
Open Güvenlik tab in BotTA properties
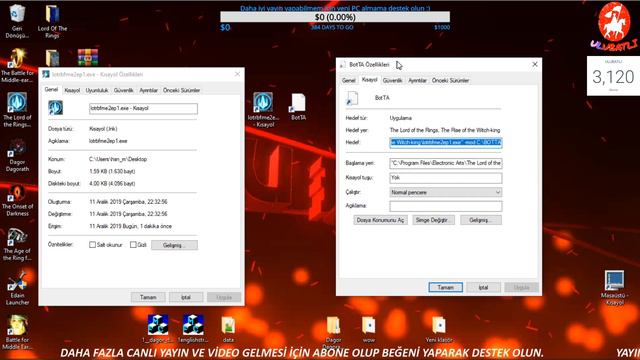coord(392,80)
